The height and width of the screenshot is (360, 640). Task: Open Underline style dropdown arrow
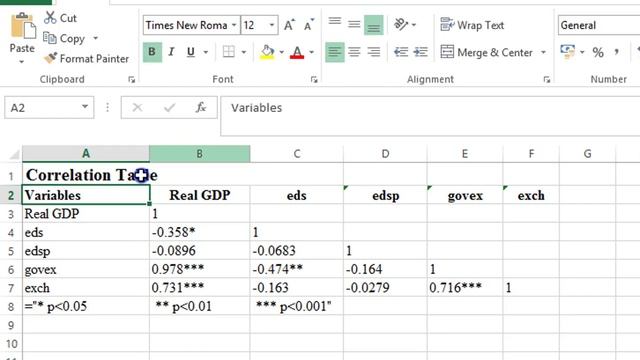(x=206, y=52)
